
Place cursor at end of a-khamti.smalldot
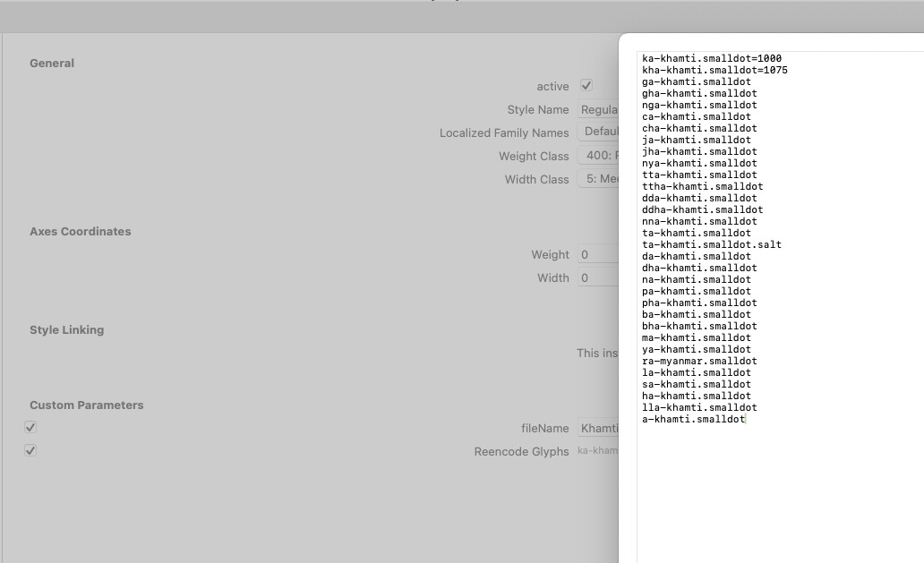click(746, 419)
